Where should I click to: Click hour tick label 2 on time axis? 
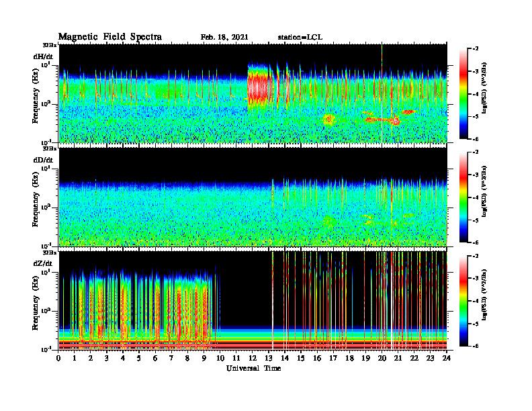pos(90,358)
